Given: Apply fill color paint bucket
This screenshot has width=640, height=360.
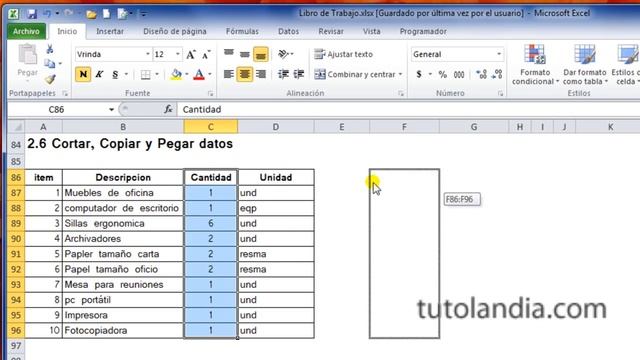Looking at the screenshot, I should (176, 74).
